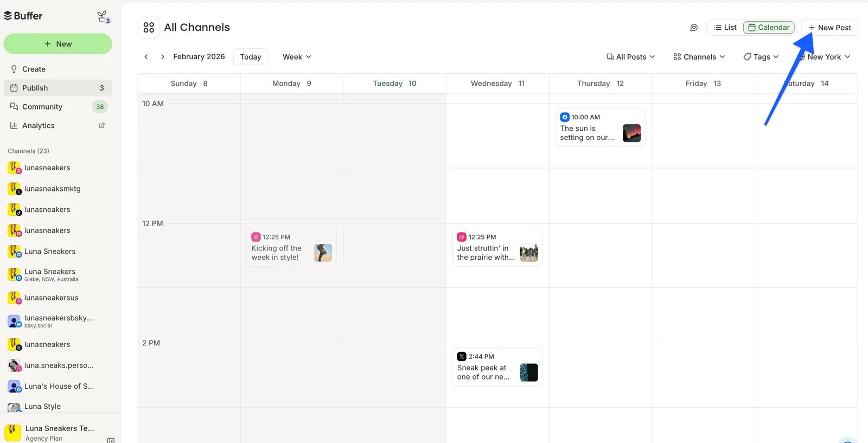Click the Luna's House of S... channel avatar

[14, 387]
